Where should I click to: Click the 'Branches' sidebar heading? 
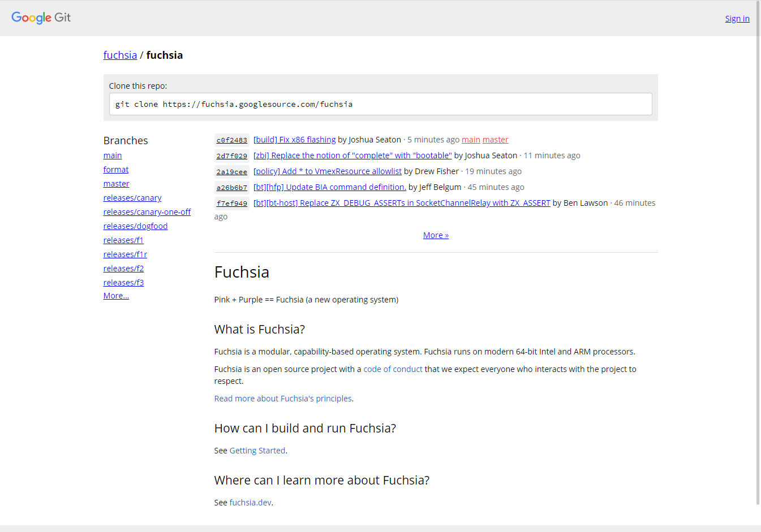(126, 141)
